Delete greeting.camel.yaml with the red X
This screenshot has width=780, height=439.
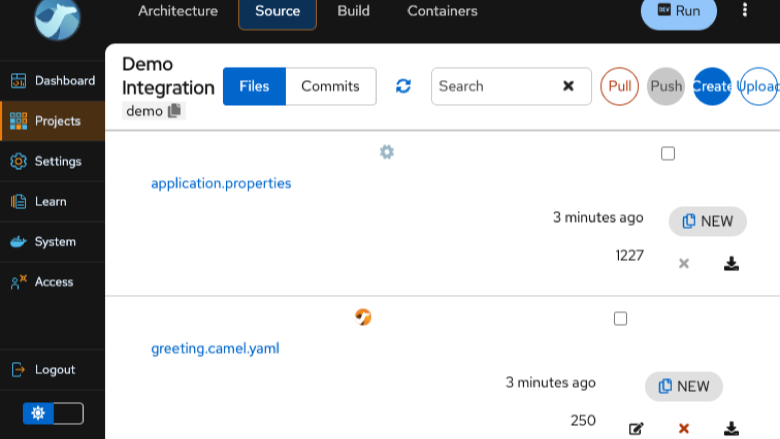[683, 428]
